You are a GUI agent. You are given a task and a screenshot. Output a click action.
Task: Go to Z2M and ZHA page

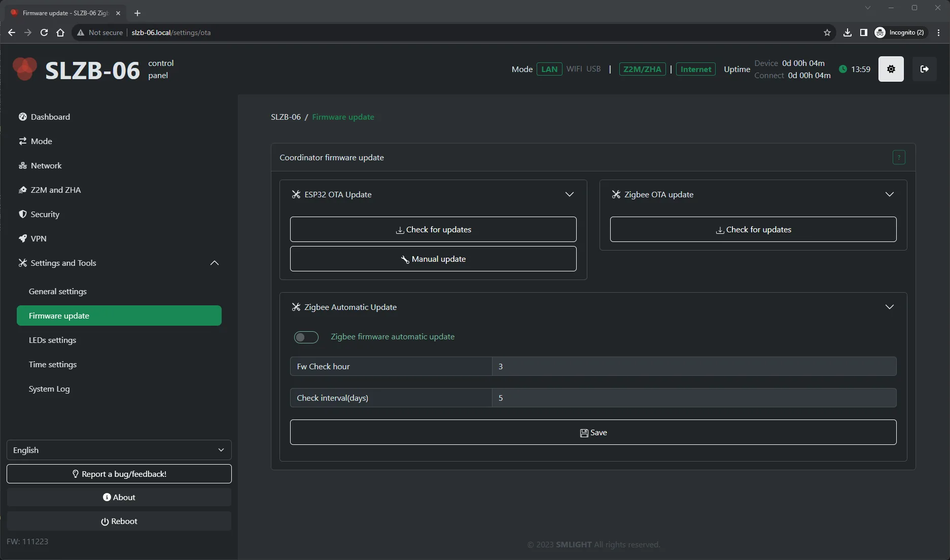(x=55, y=190)
